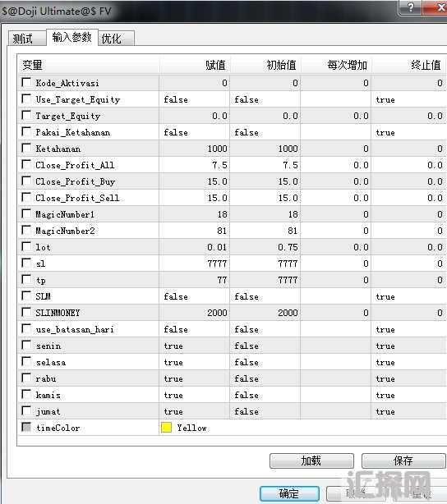Click the Yellow color name text

[191, 428]
